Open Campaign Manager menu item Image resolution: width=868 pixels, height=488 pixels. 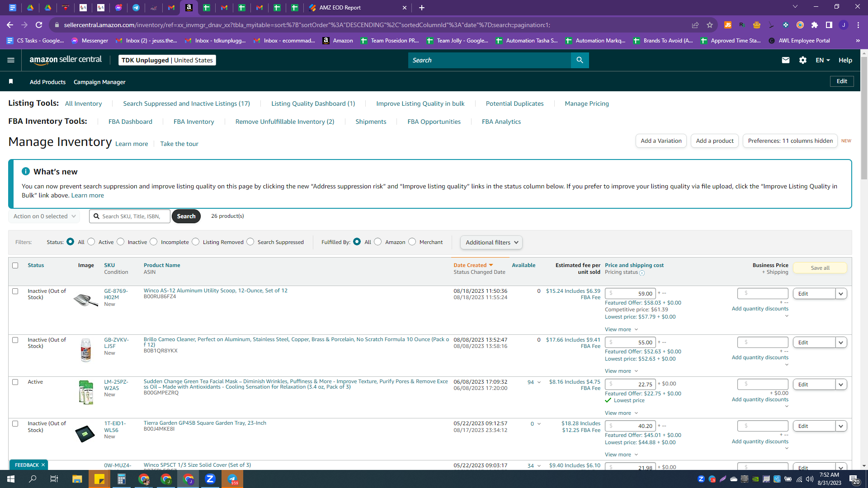coord(99,82)
